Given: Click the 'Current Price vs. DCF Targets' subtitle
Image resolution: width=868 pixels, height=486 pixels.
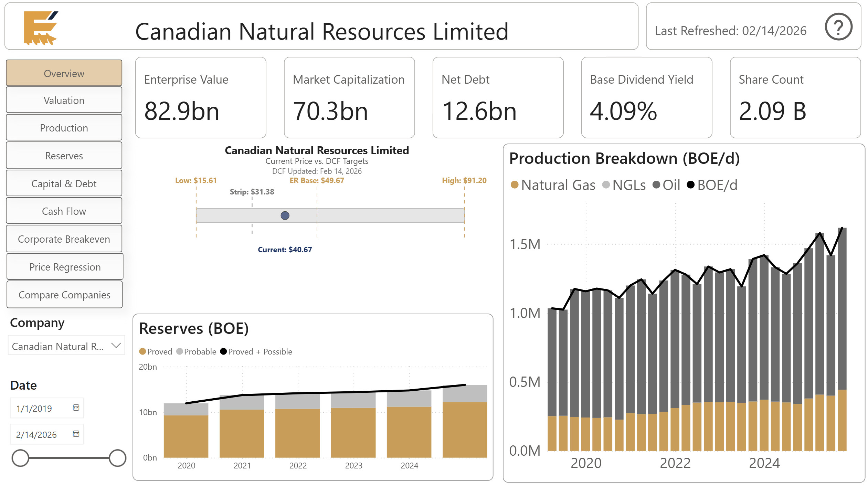Looking at the screenshot, I should tap(317, 161).
